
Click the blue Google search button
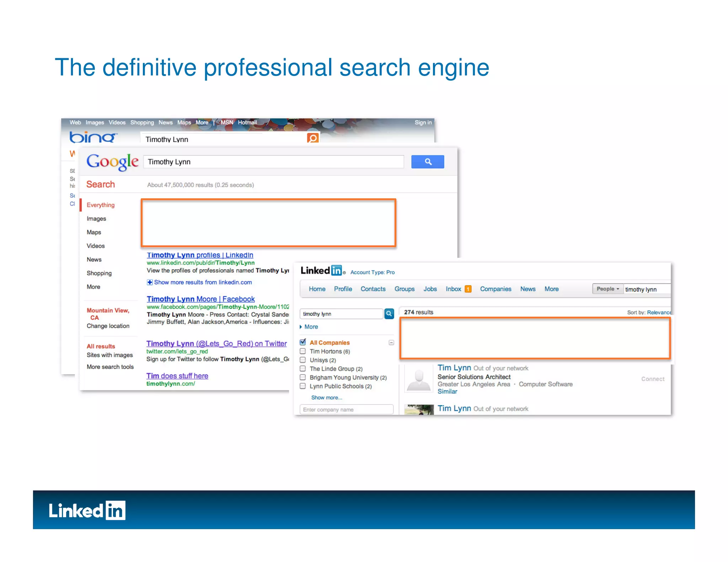(x=428, y=162)
